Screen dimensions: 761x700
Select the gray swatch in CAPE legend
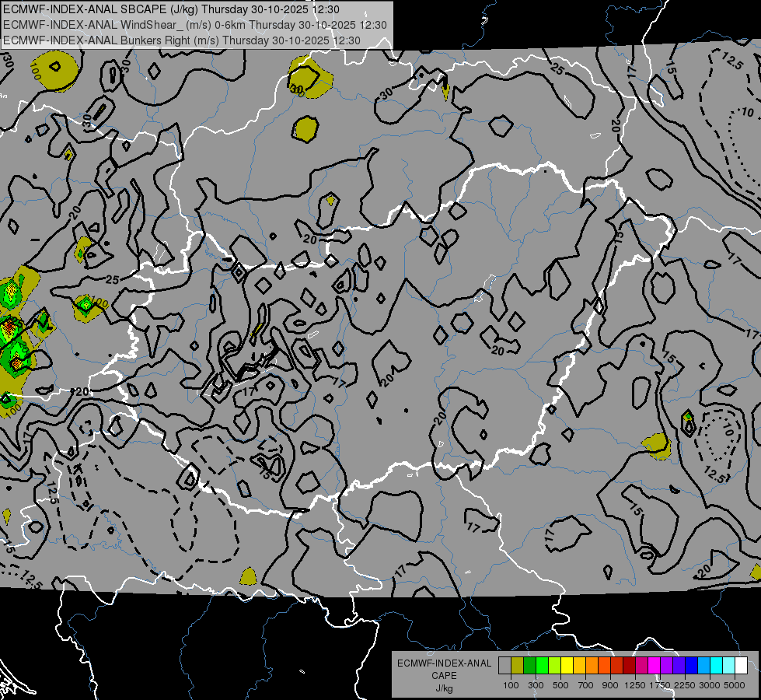tap(504, 665)
